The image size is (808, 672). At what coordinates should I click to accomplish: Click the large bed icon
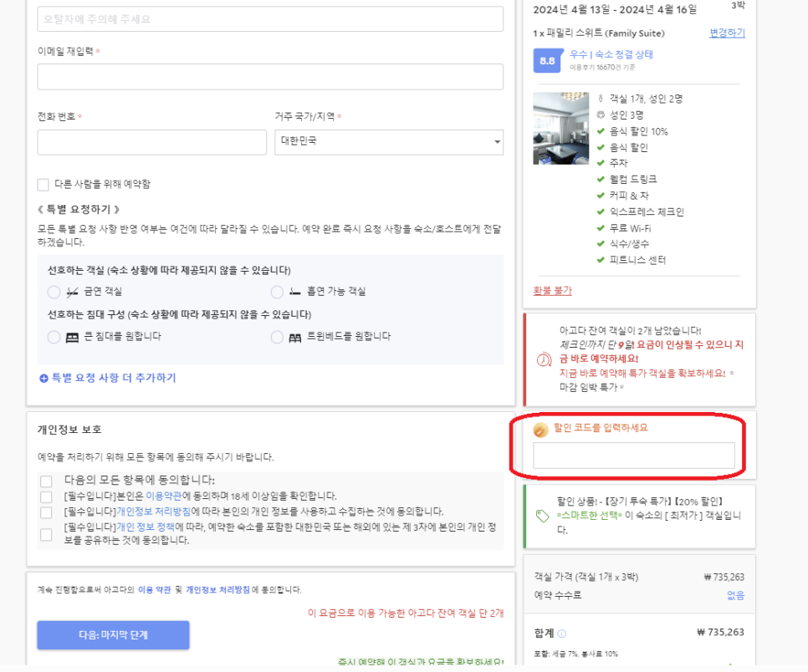point(72,338)
